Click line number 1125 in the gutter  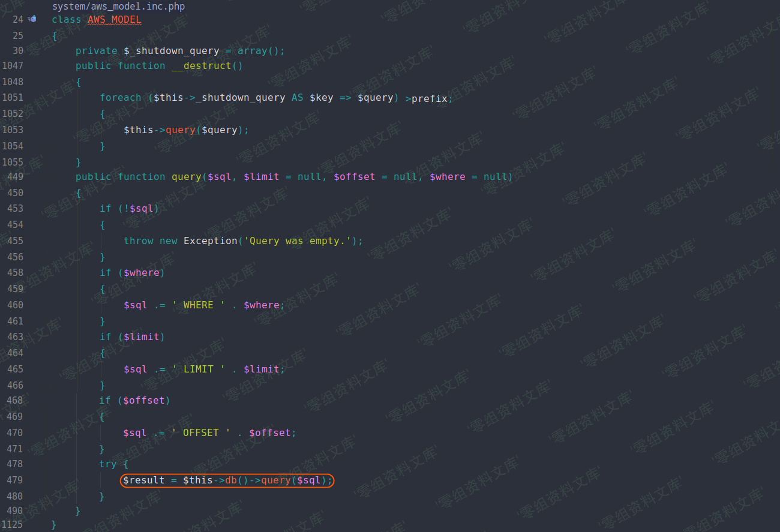(13, 525)
